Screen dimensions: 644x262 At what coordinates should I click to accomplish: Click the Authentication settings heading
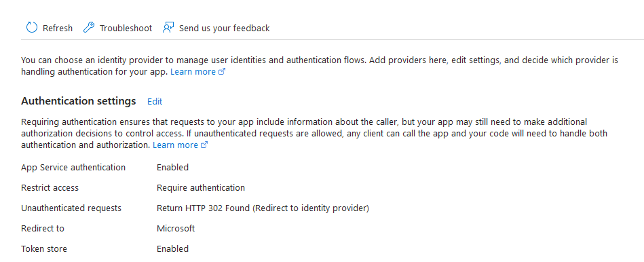point(79,101)
